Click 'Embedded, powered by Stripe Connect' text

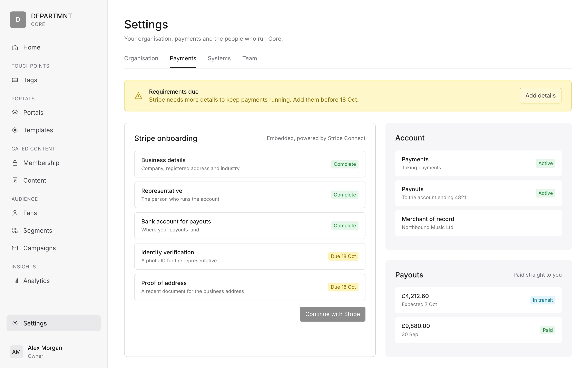[316, 138]
